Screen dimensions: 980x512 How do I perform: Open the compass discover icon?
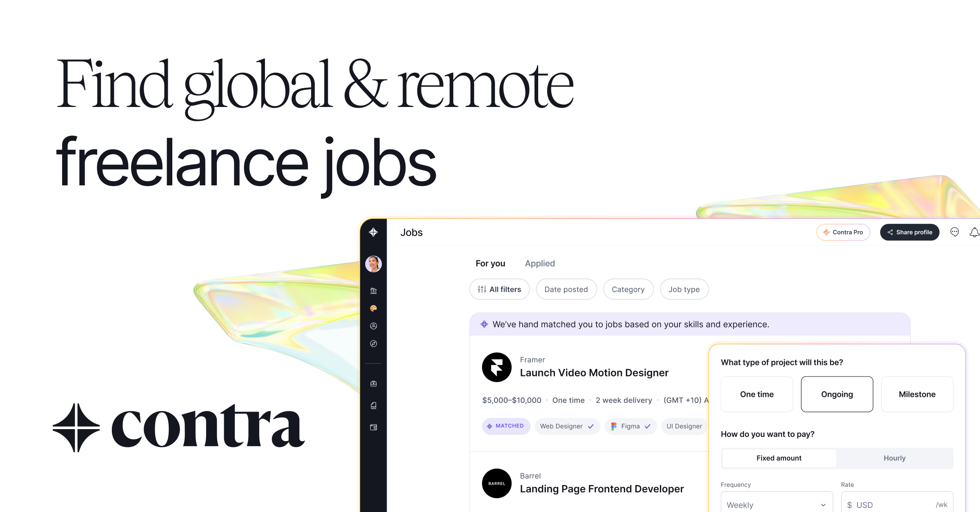coord(373,344)
